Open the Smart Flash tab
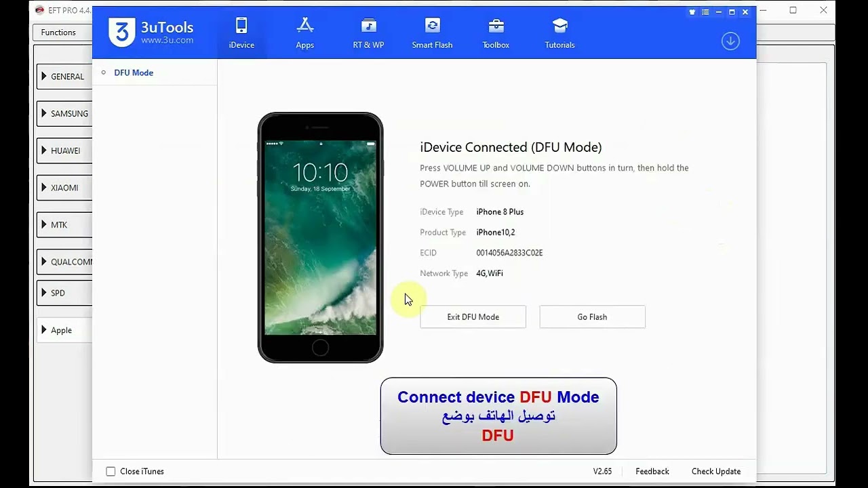 pyautogui.click(x=432, y=33)
